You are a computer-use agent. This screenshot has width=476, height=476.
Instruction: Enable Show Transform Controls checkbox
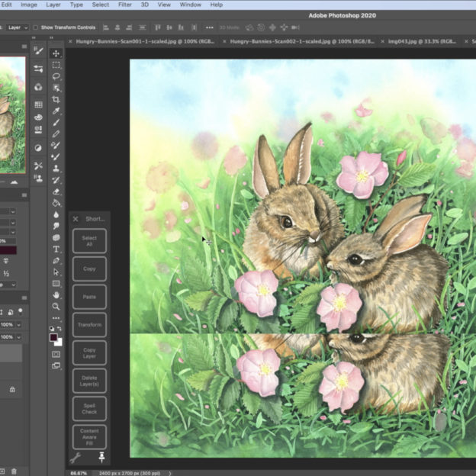click(36, 27)
